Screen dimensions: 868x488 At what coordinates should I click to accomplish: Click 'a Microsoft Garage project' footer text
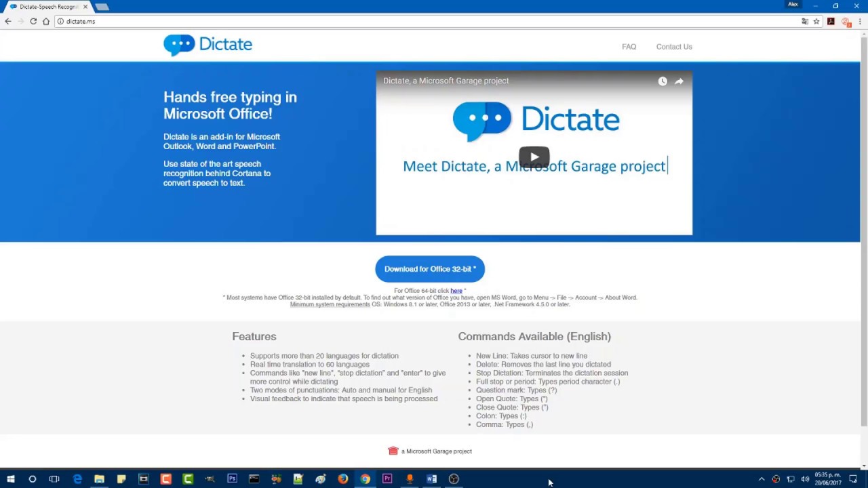pos(437,451)
